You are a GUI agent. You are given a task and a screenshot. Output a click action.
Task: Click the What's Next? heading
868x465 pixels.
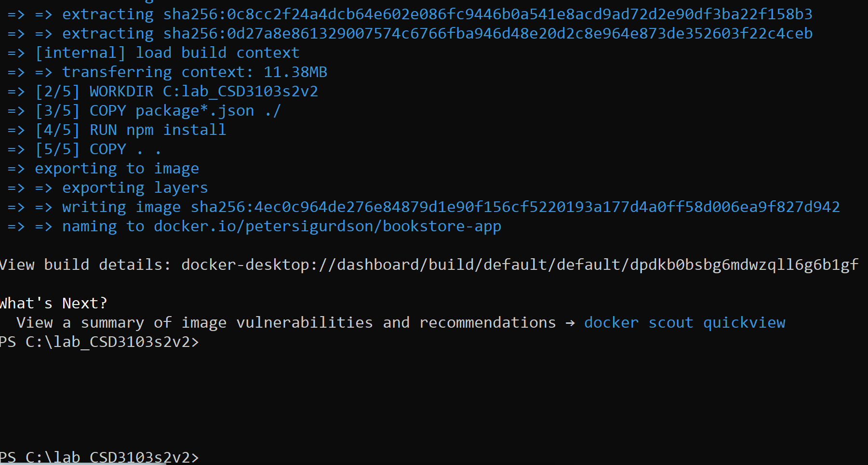point(53,303)
